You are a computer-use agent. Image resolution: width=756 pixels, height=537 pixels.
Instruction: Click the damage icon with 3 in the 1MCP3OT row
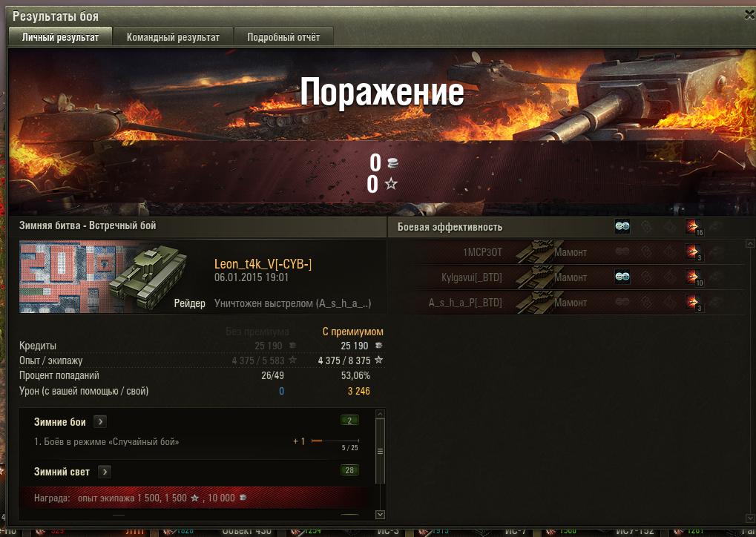694,251
